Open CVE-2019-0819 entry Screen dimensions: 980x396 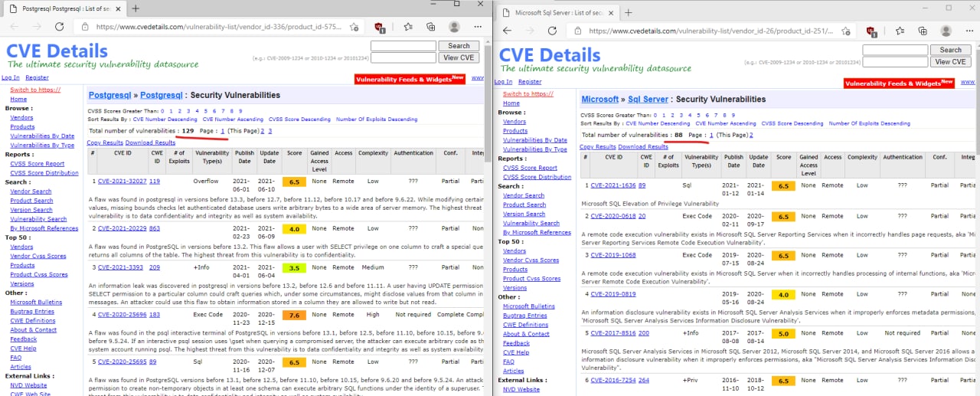612,294
